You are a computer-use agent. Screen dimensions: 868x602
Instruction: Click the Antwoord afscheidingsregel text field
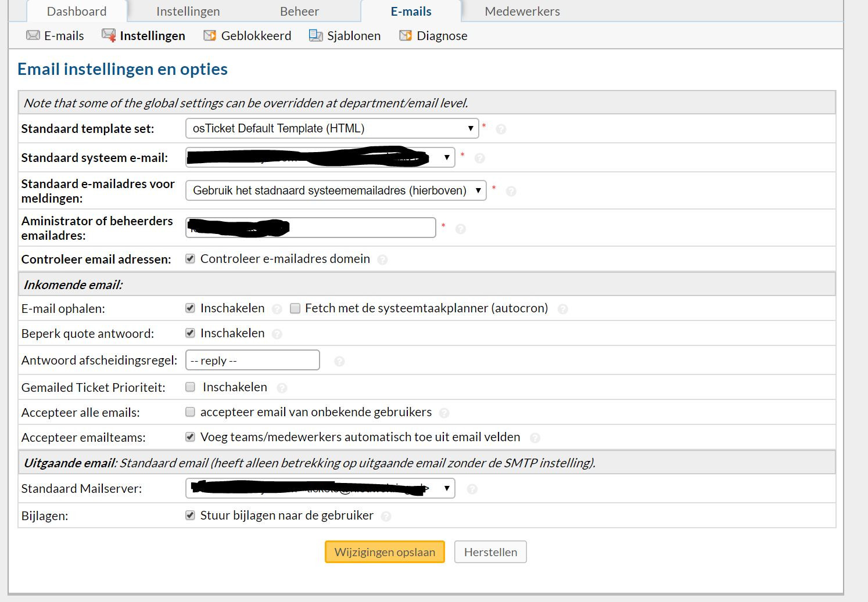252,361
